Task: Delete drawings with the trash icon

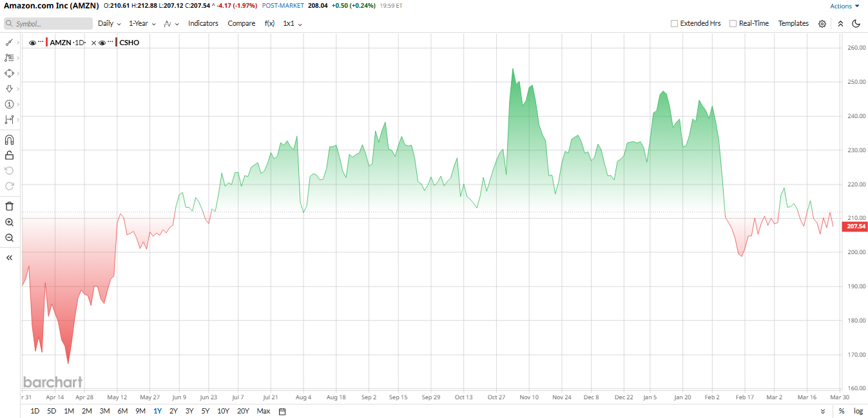Action: (9, 206)
